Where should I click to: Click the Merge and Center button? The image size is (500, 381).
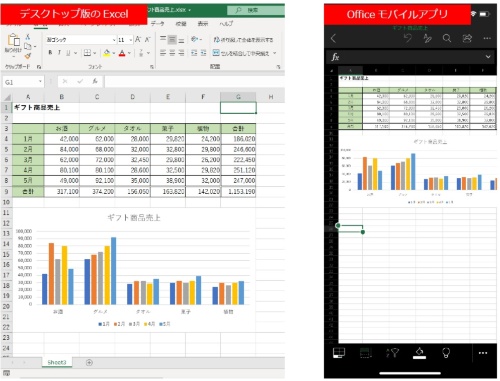tap(240, 53)
